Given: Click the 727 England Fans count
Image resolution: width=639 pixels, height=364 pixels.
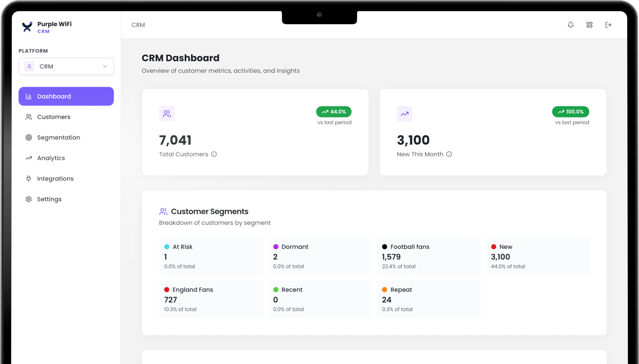Looking at the screenshot, I should [170, 300].
